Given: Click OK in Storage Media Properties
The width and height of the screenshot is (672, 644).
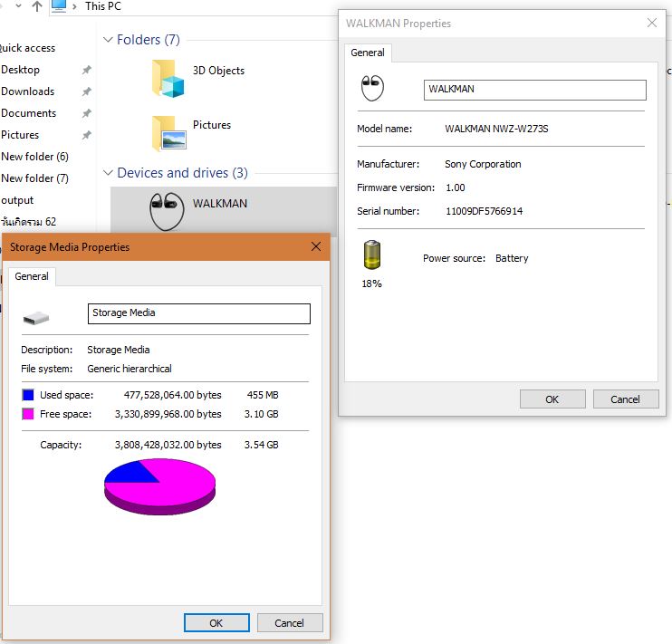Looking at the screenshot, I should tap(216, 622).
